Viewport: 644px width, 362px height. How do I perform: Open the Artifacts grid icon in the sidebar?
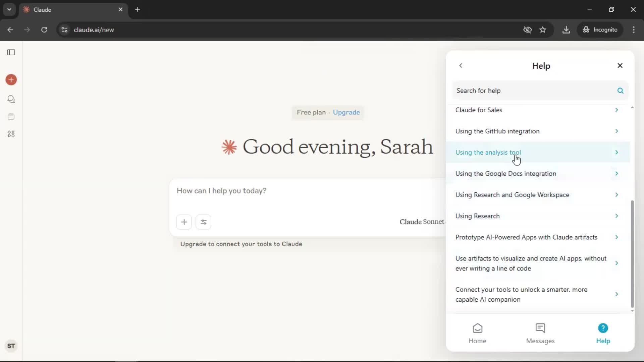(11, 134)
